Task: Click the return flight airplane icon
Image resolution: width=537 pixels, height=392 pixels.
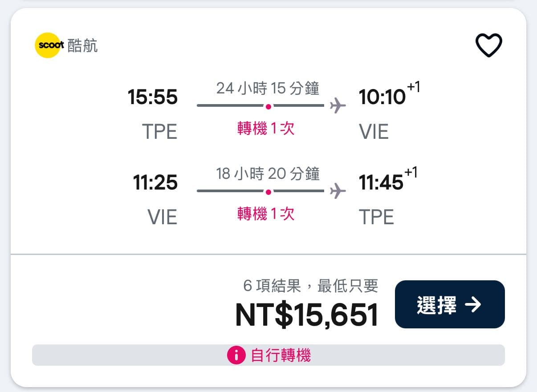Action: [x=338, y=191]
